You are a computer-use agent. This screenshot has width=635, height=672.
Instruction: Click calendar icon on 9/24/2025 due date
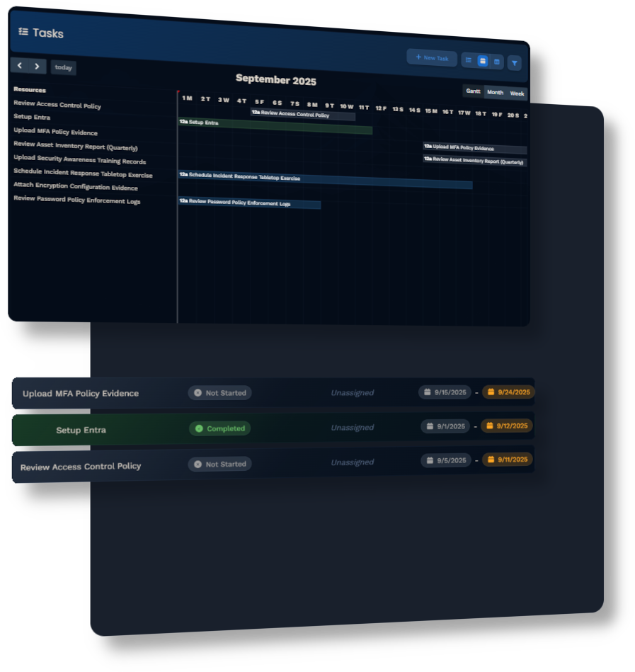[x=491, y=392]
